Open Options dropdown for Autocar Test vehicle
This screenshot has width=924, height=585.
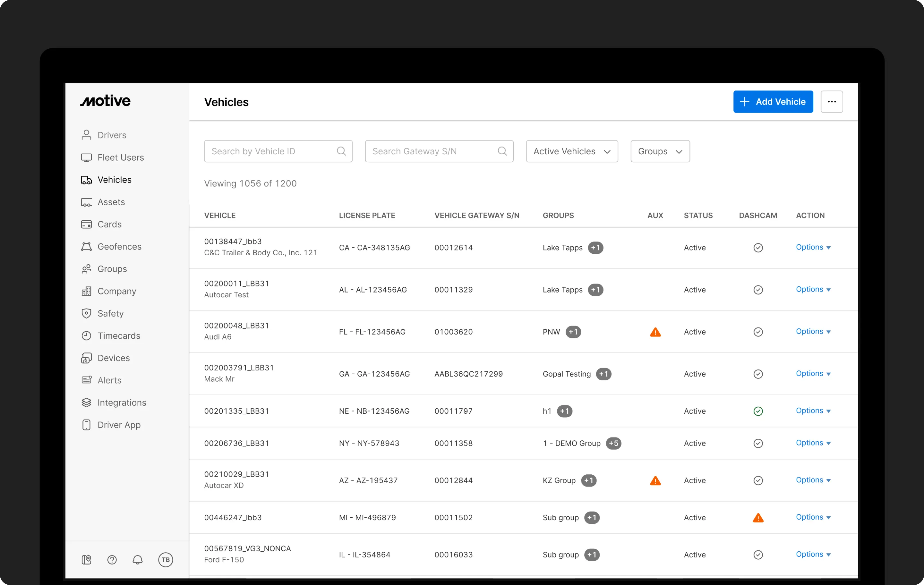(x=813, y=290)
